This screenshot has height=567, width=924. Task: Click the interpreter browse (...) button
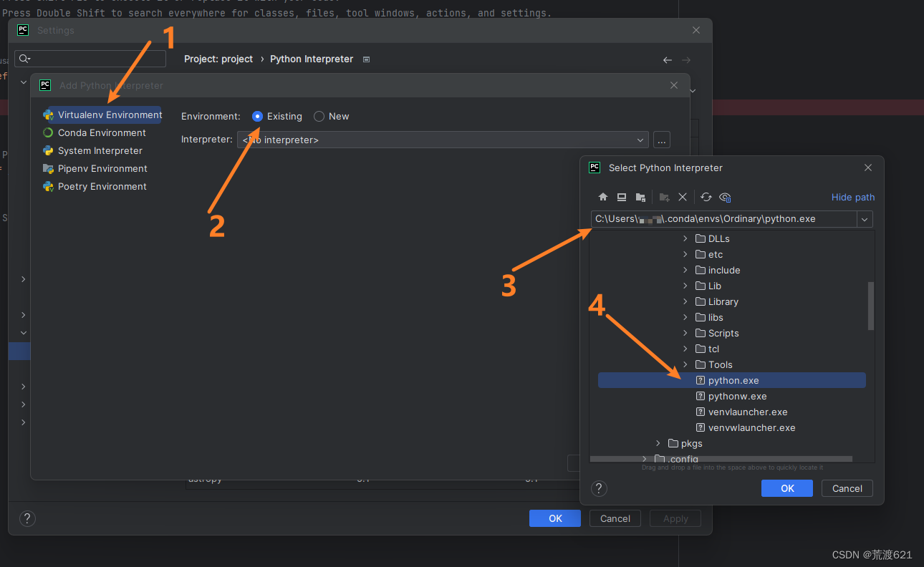[662, 140]
